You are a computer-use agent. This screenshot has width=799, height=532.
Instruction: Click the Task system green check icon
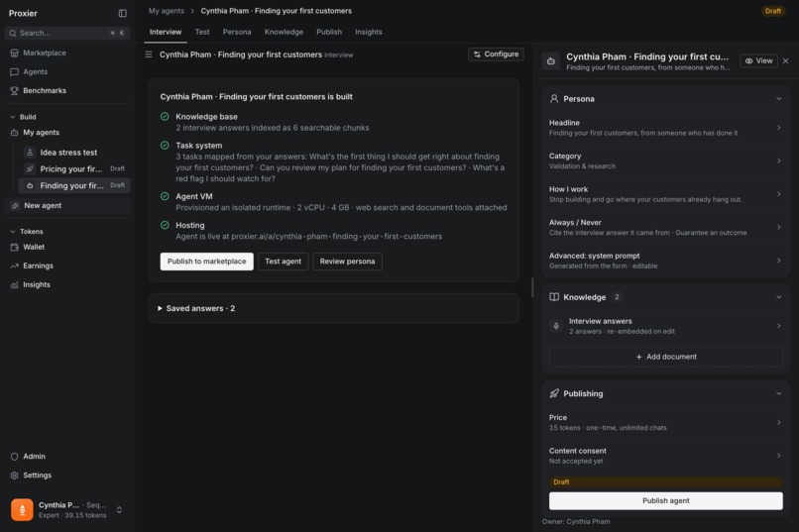(165, 145)
